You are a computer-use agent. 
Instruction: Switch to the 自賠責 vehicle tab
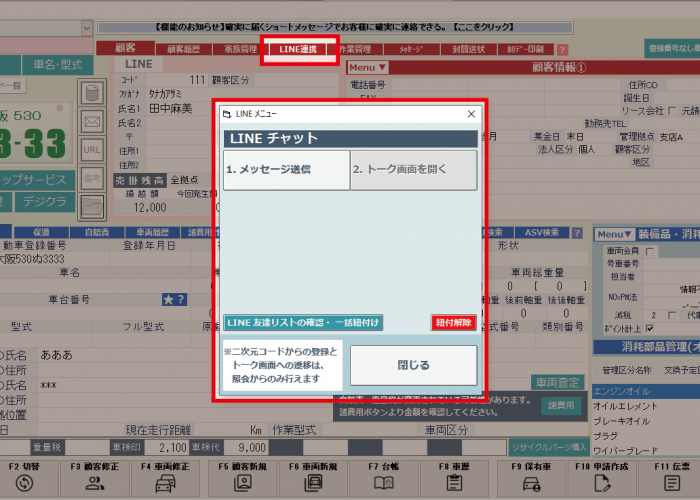(97, 233)
